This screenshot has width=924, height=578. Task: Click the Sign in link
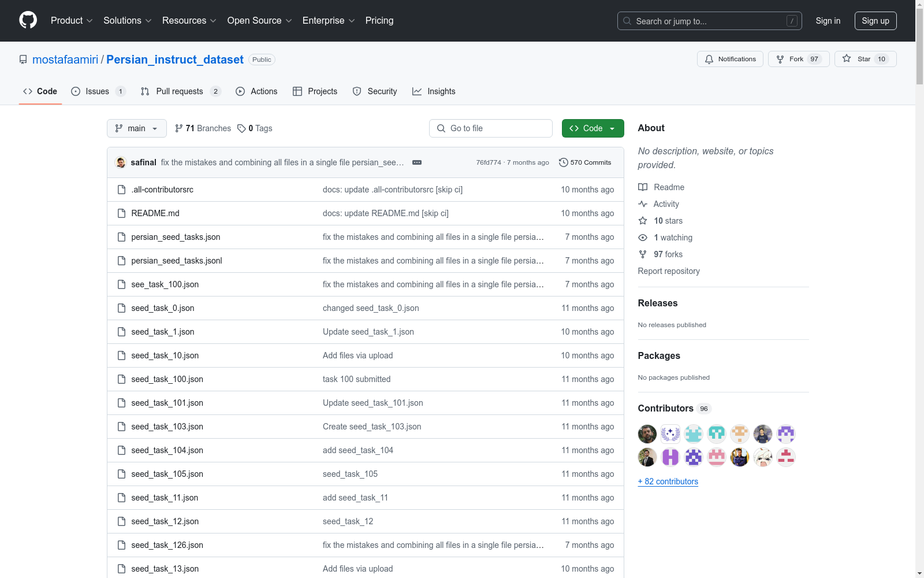tap(828, 21)
